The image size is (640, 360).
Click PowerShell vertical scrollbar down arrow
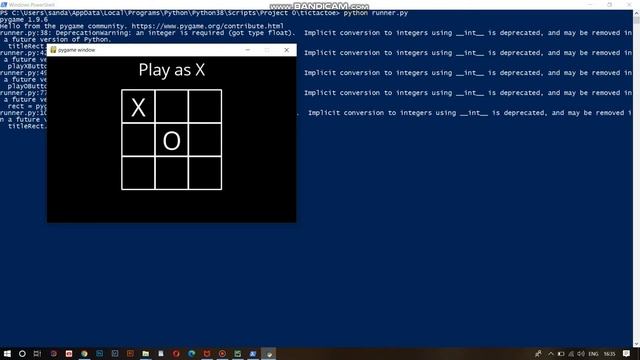[x=636, y=344]
